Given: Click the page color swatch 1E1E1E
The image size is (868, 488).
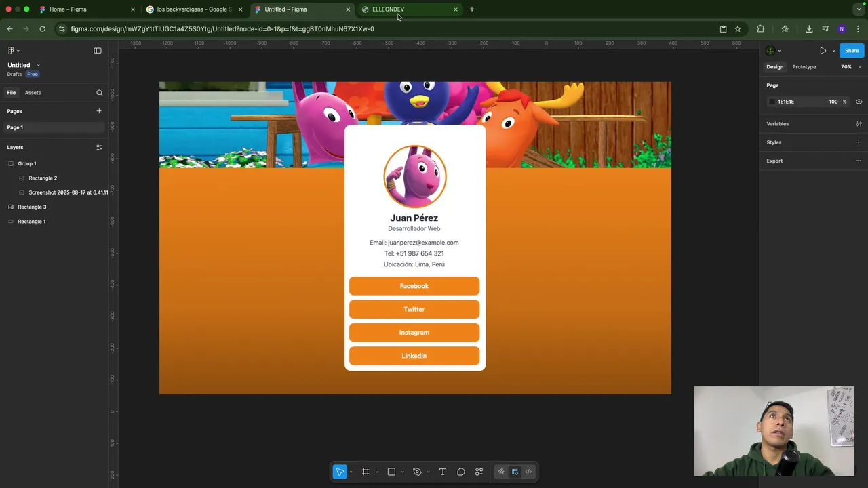Looking at the screenshot, I should pyautogui.click(x=772, y=102).
